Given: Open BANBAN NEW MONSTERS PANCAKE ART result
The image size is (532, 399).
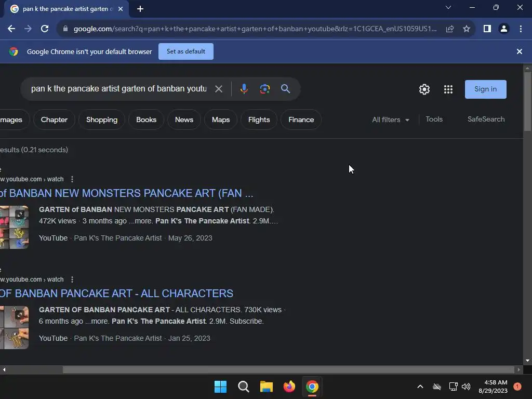Looking at the screenshot, I should tap(127, 193).
